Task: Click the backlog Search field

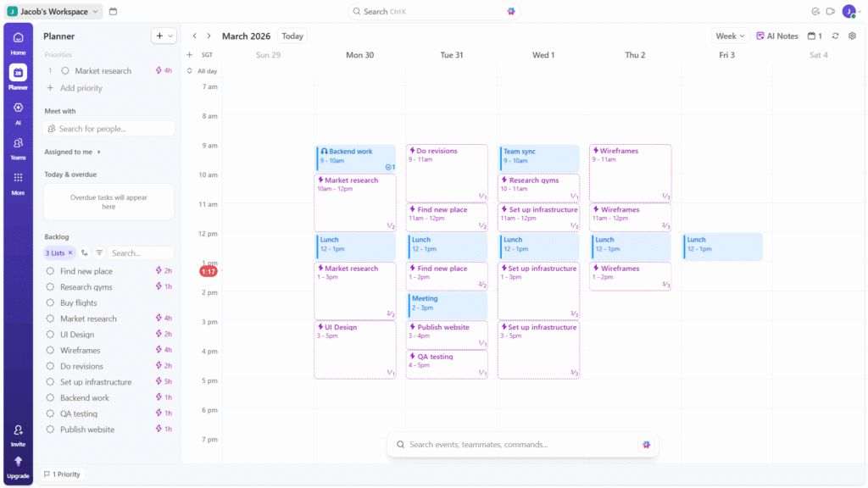Action: click(141, 252)
